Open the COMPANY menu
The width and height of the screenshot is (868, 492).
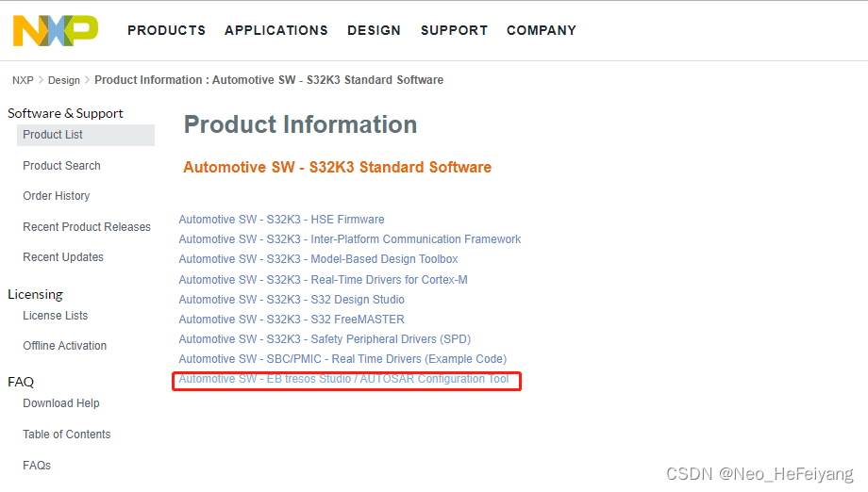[x=542, y=30]
